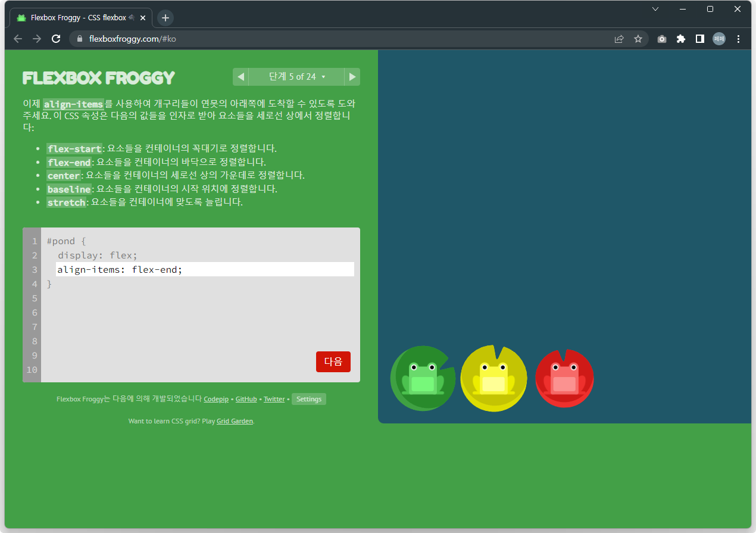The height and width of the screenshot is (533, 756).
Task: Share this page icon
Action: tap(619, 39)
